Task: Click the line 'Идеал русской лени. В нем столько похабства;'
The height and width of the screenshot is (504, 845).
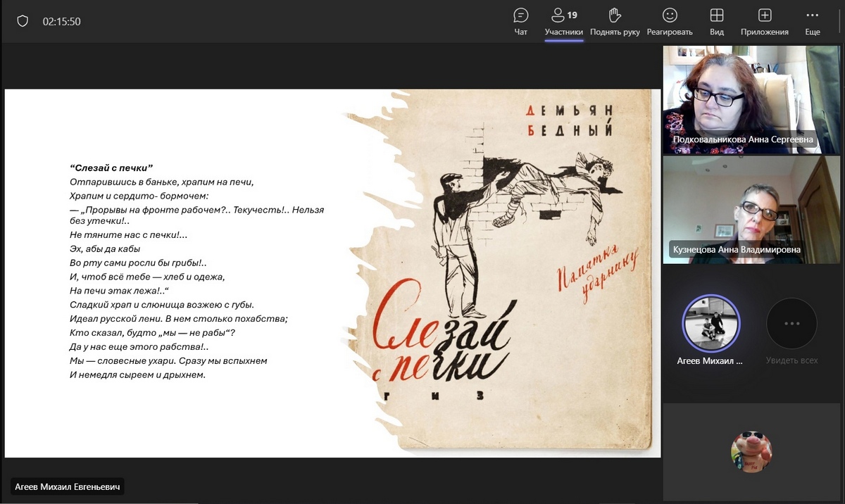Action: click(179, 318)
